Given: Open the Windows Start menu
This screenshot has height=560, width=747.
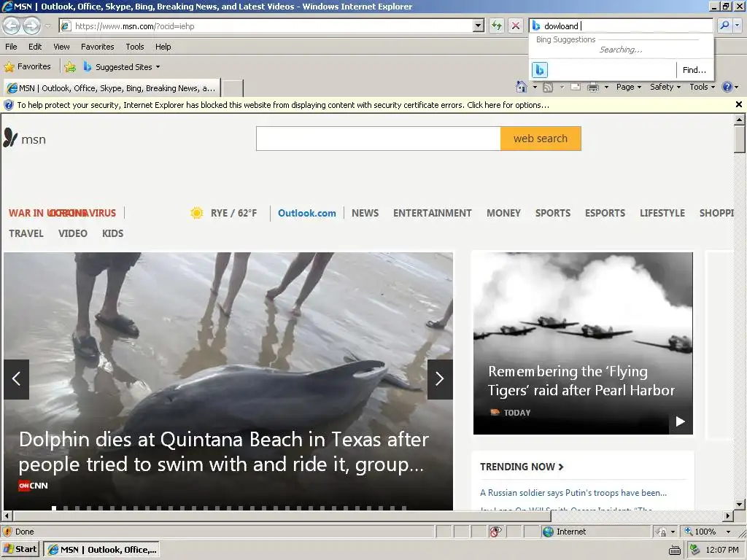Looking at the screenshot, I should coord(20,550).
